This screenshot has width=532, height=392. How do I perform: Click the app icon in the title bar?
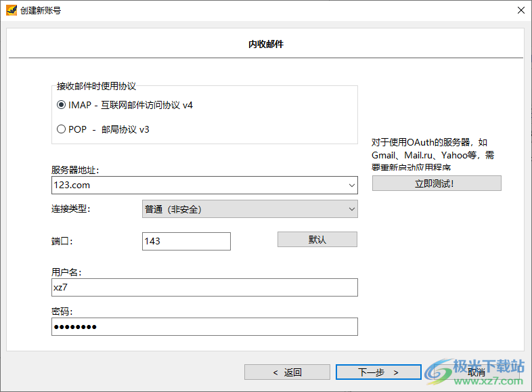tap(11, 10)
